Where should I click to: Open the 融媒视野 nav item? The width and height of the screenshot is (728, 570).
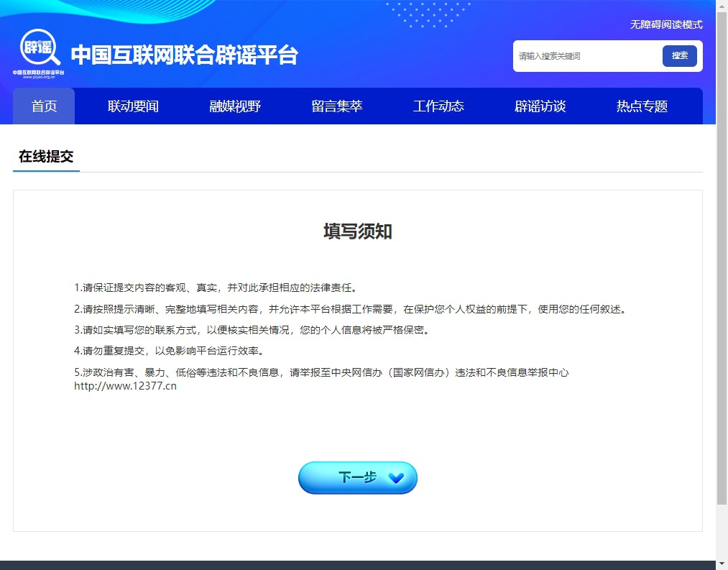point(235,106)
